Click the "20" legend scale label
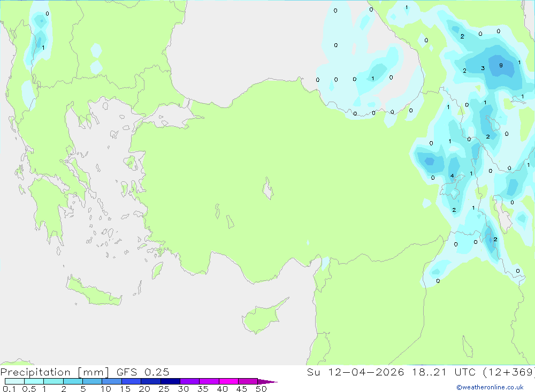Image resolution: width=535 pixels, height=392 pixels. [144, 389]
